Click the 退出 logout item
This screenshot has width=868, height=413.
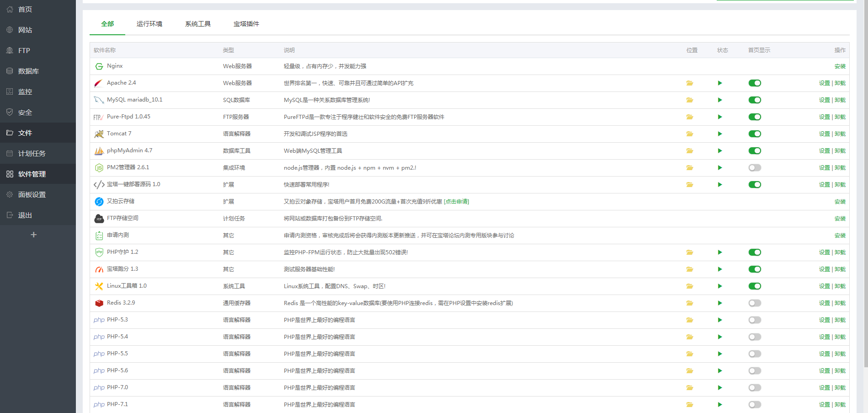tap(38, 215)
